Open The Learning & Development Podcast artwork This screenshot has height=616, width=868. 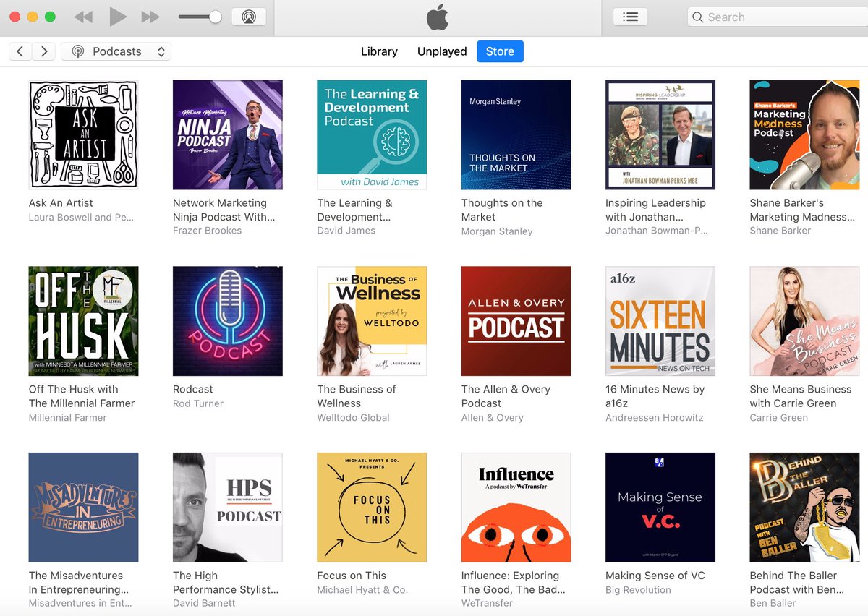[x=372, y=134]
